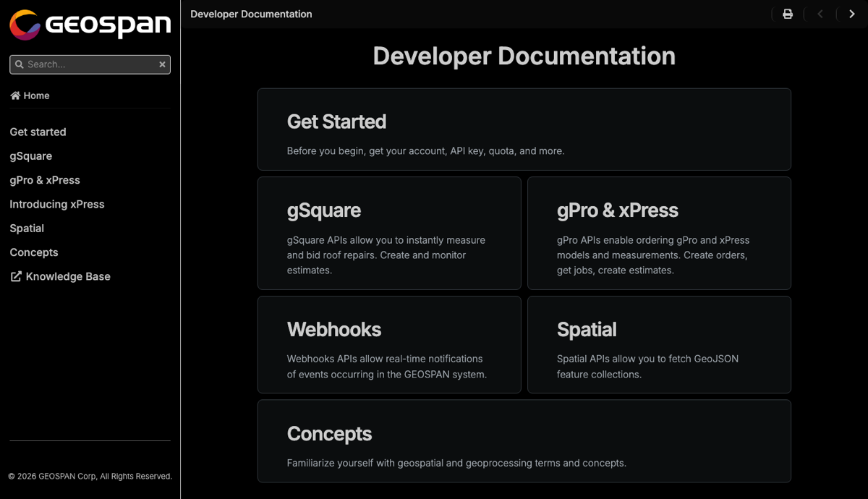This screenshot has height=499, width=868.
Task: Open Spatial in the sidebar
Action: [27, 229]
